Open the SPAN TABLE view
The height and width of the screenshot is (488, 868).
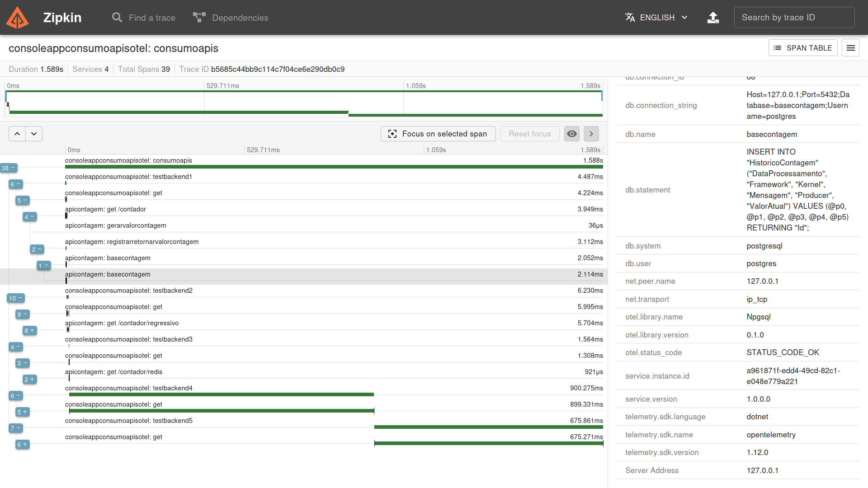802,48
